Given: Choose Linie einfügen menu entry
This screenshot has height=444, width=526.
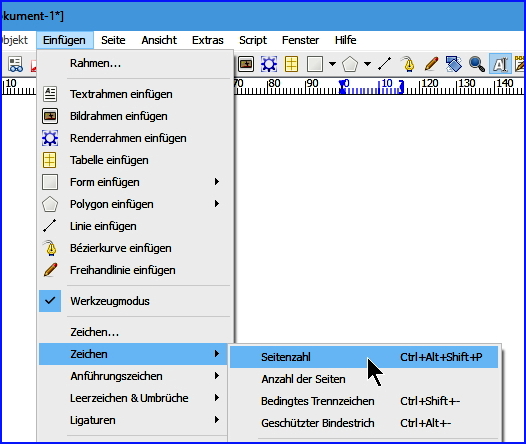Looking at the screenshot, I should click(x=136, y=226).
